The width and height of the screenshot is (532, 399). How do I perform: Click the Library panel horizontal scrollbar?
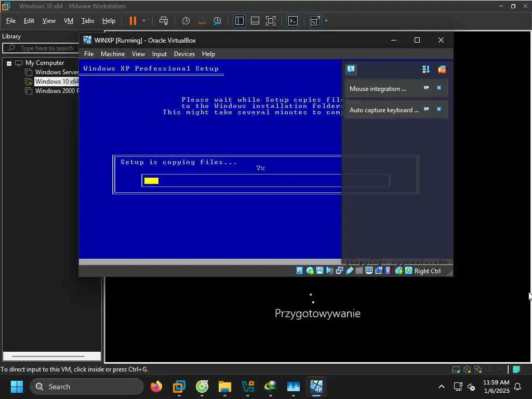tap(48, 356)
